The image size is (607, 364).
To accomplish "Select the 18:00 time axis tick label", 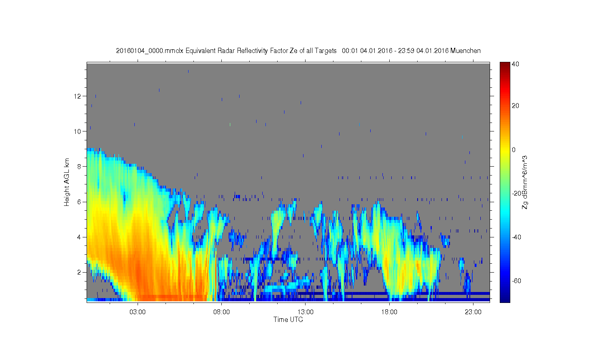I will [389, 312].
